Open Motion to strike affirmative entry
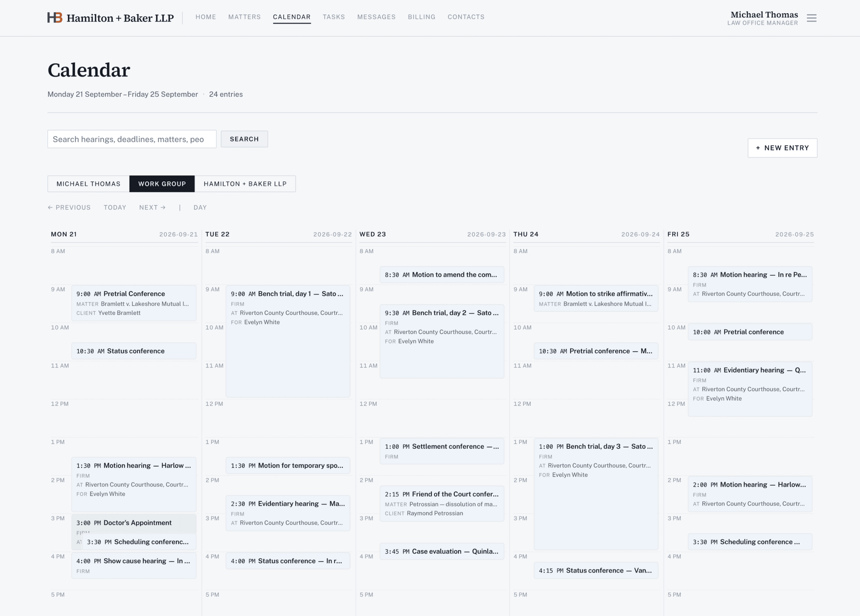The width and height of the screenshot is (860, 616). (596, 298)
